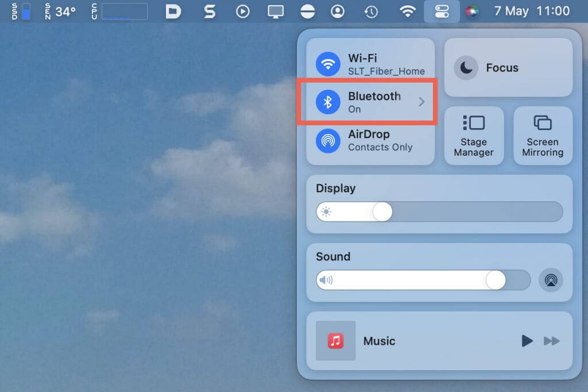
Task: Open Time Machine menu bar icon
Action: click(372, 11)
